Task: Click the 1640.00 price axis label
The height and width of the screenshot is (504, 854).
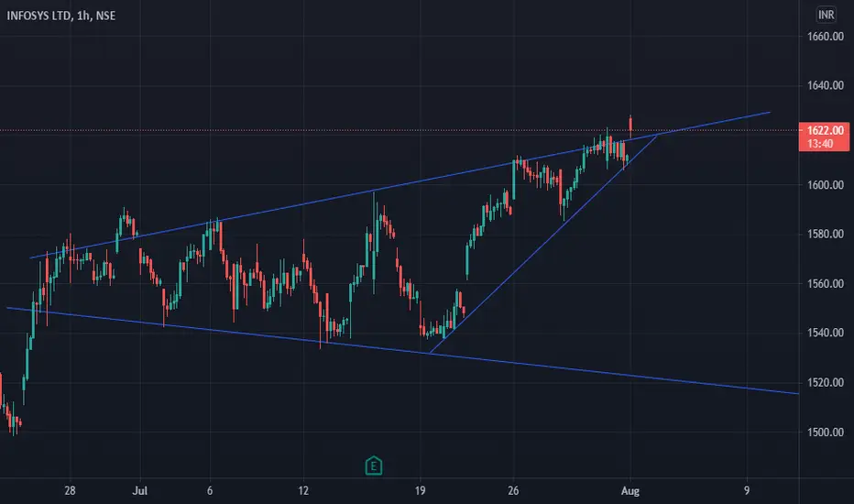Action: [x=825, y=85]
